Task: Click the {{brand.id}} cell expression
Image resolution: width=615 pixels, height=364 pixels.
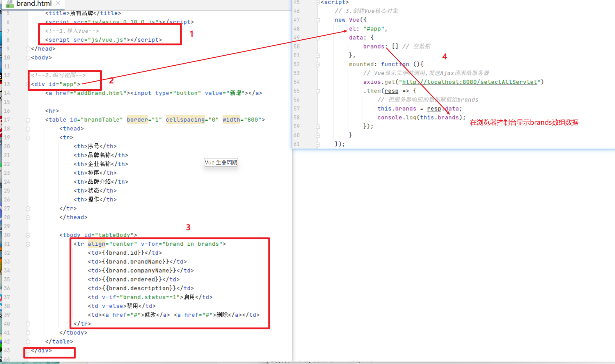Action: (123, 253)
